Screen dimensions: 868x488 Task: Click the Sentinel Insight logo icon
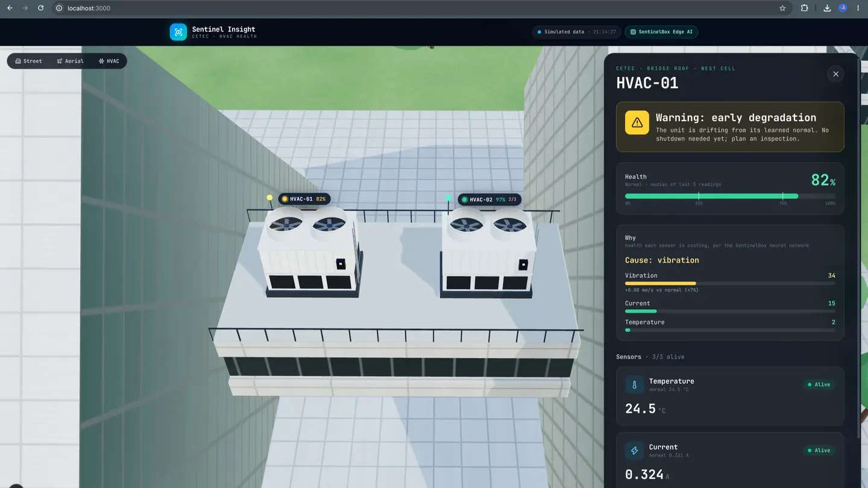178,32
